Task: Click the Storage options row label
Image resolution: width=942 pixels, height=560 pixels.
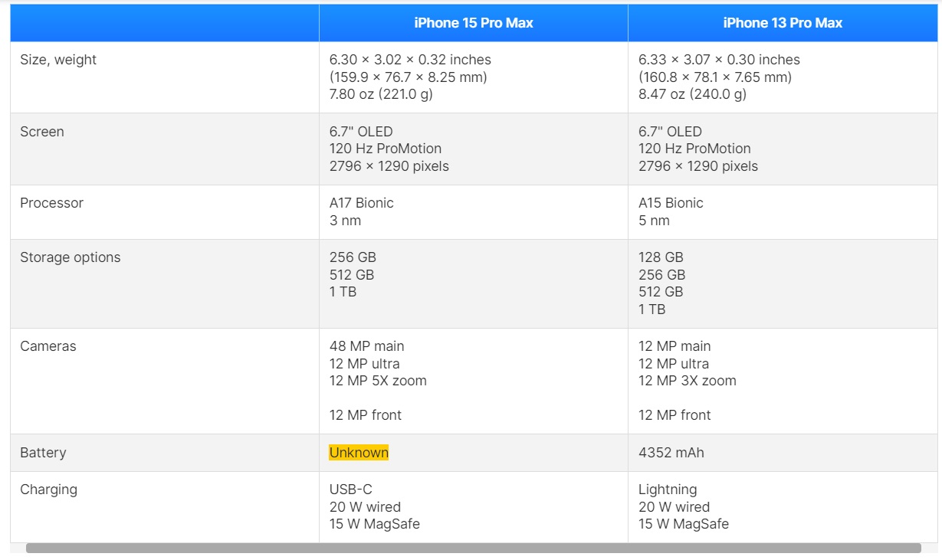Action: pos(70,257)
